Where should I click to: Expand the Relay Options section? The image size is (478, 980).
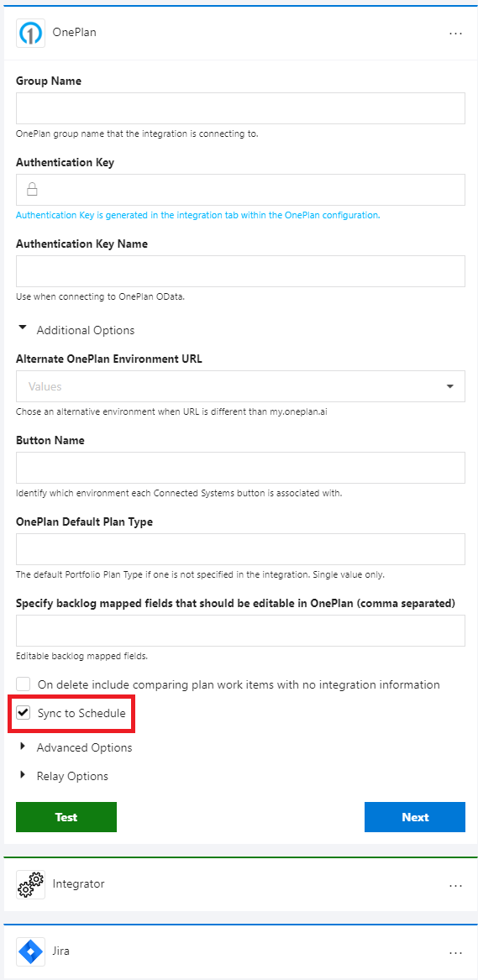tap(24, 775)
